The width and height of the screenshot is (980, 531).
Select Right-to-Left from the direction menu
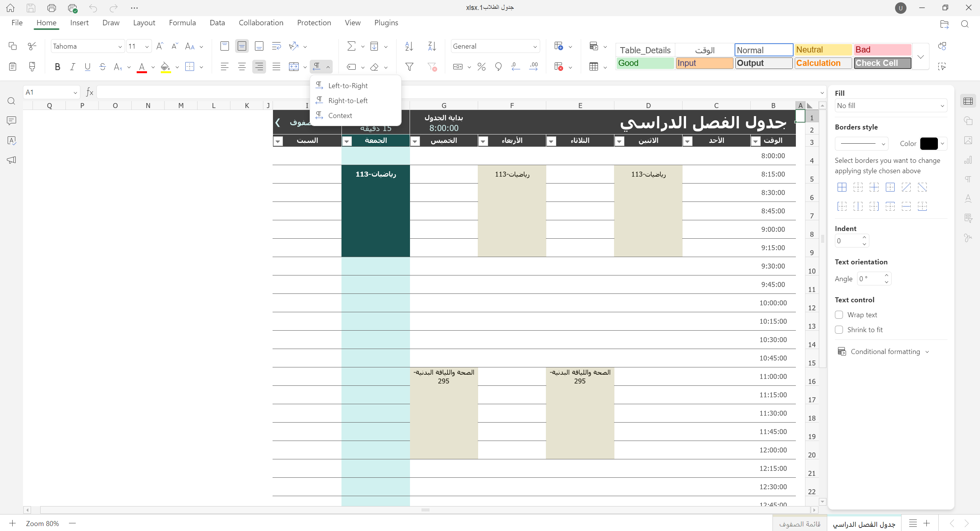(x=348, y=100)
